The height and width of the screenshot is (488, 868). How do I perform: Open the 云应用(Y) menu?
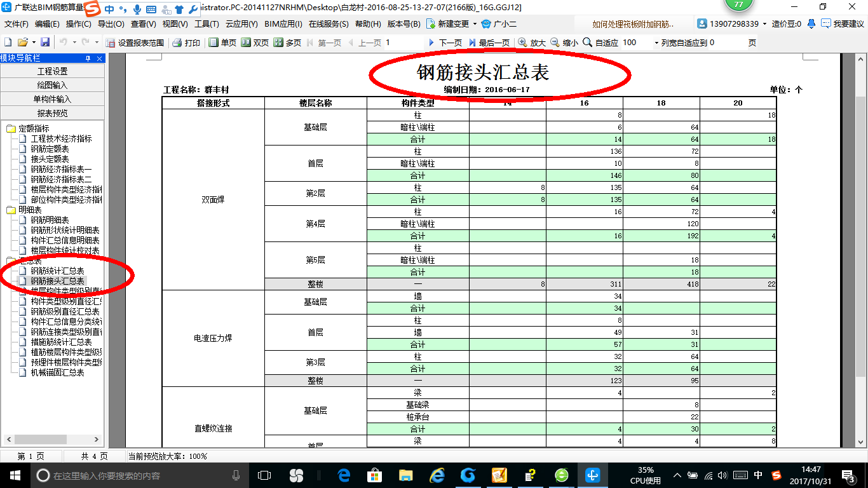(x=241, y=24)
